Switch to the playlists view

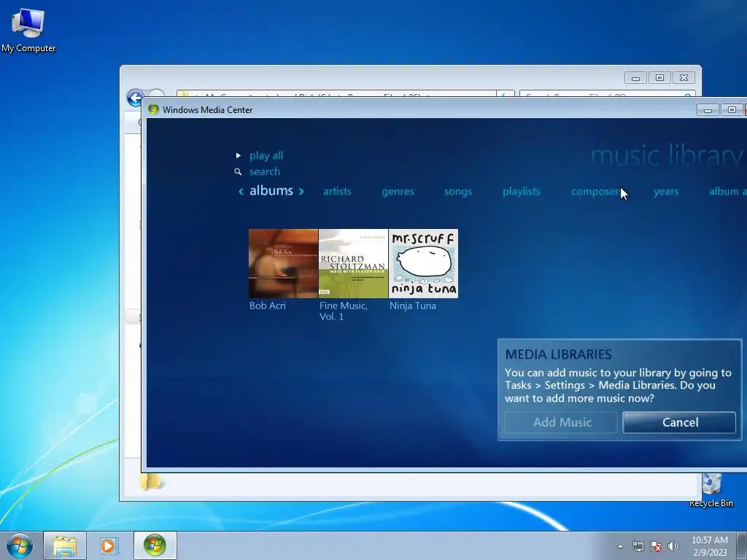[x=522, y=192]
